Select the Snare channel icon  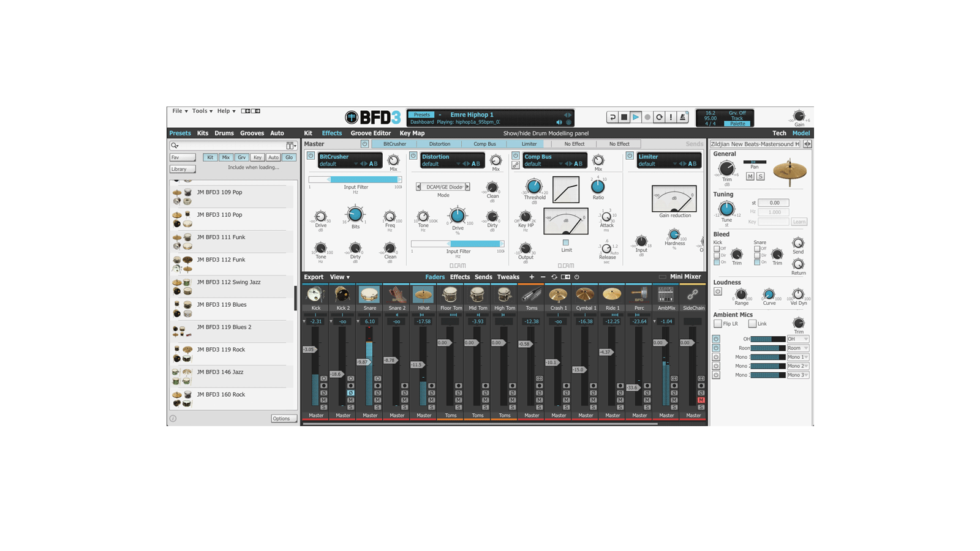pos(369,294)
